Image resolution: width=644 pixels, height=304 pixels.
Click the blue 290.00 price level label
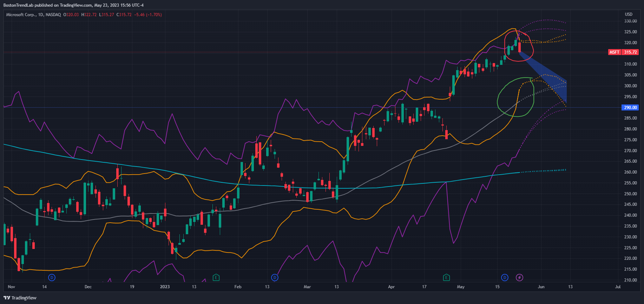(x=630, y=108)
